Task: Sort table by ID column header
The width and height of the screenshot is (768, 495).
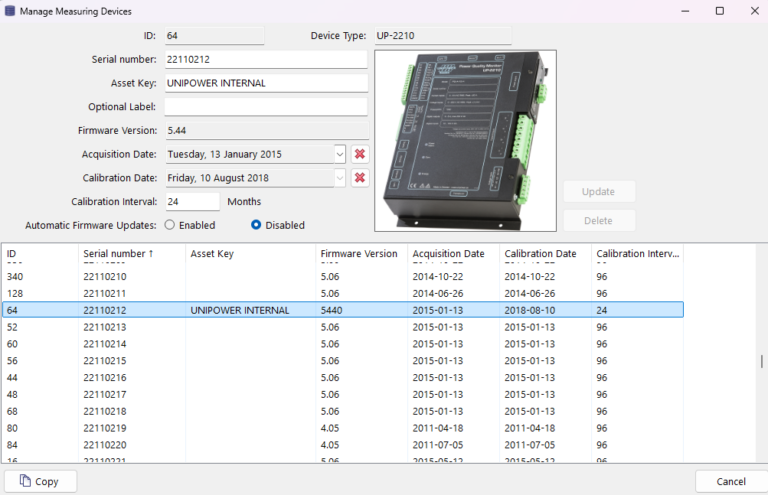Action: tap(40, 254)
